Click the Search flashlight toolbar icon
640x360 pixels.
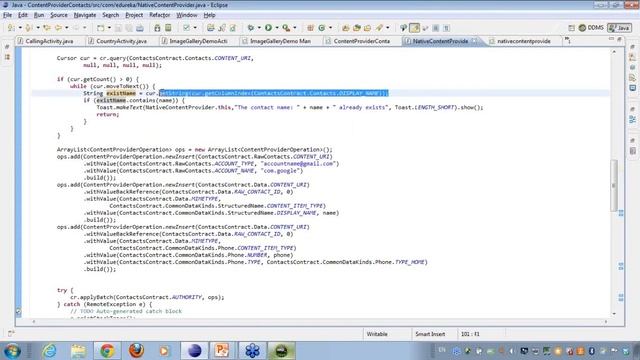pos(379,28)
